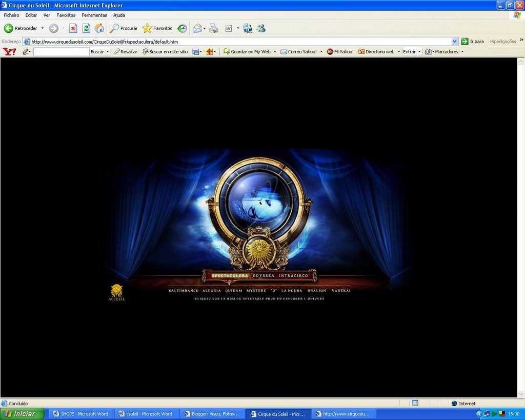Open the ALEGRIA show link

[212, 291]
